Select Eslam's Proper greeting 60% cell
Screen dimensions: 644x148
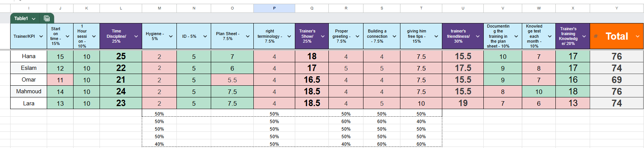(346, 122)
